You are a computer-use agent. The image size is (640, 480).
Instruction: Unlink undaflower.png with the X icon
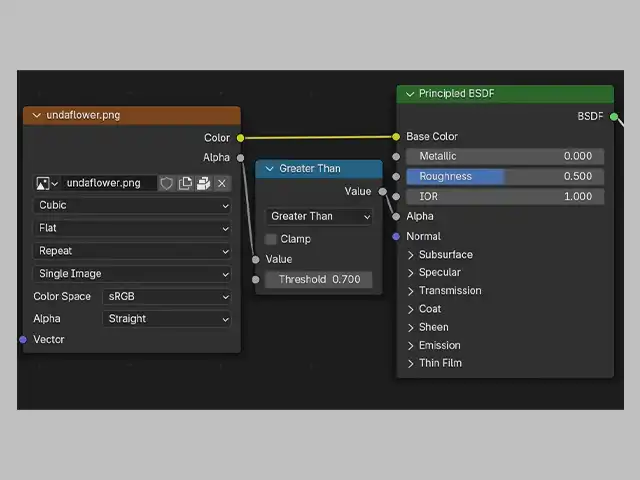click(222, 183)
